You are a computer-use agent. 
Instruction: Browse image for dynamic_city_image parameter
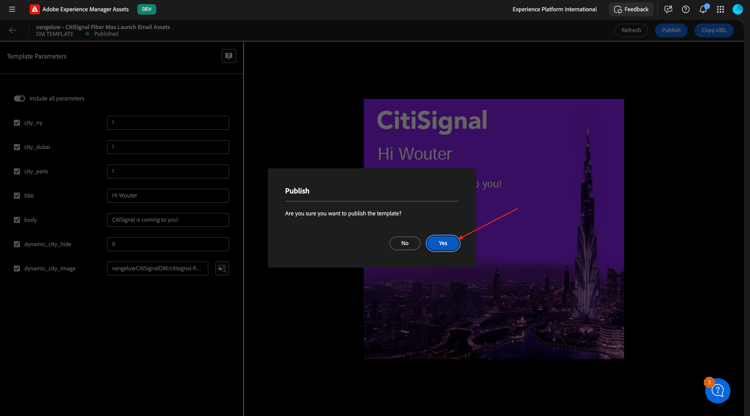point(222,268)
